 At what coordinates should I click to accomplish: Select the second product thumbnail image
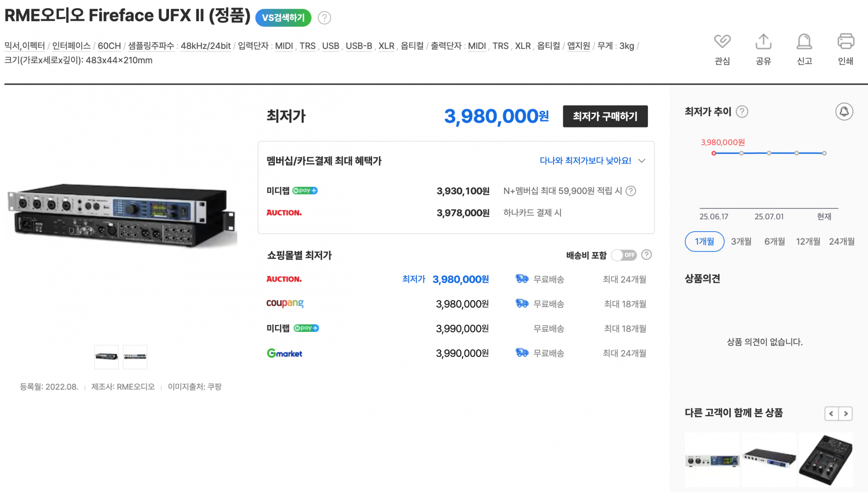coord(135,357)
